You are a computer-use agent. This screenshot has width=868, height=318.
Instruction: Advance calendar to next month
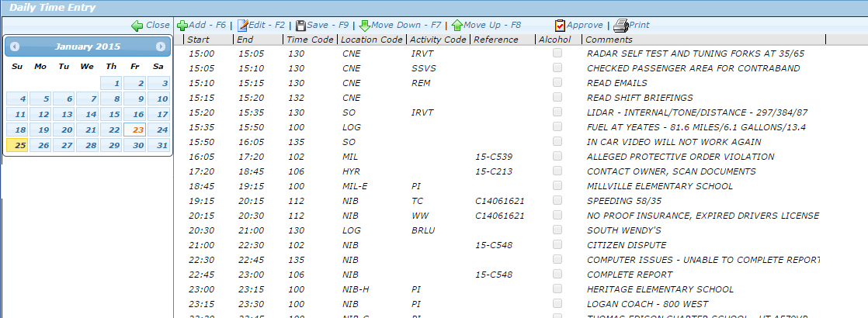(x=161, y=47)
